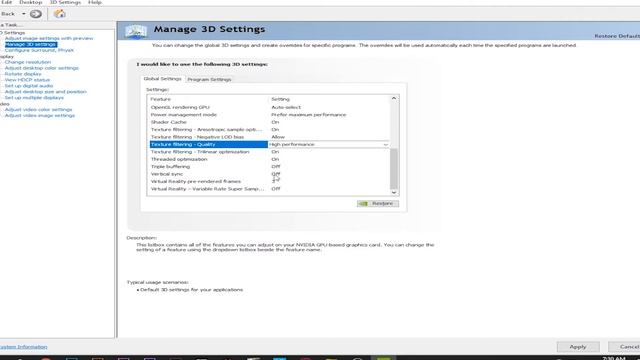The height and width of the screenshot is (360, 640).
Task: Select Virtual Reality pre-rendered frames row
Action: point(268,181)
